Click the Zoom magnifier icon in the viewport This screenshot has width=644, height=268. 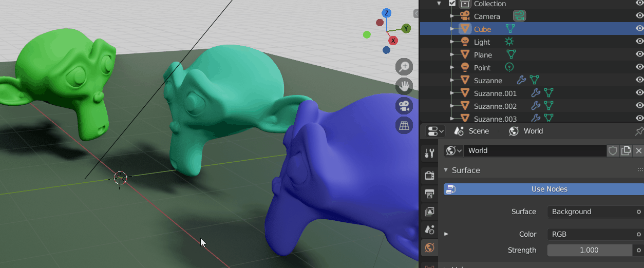click(404, 66)
